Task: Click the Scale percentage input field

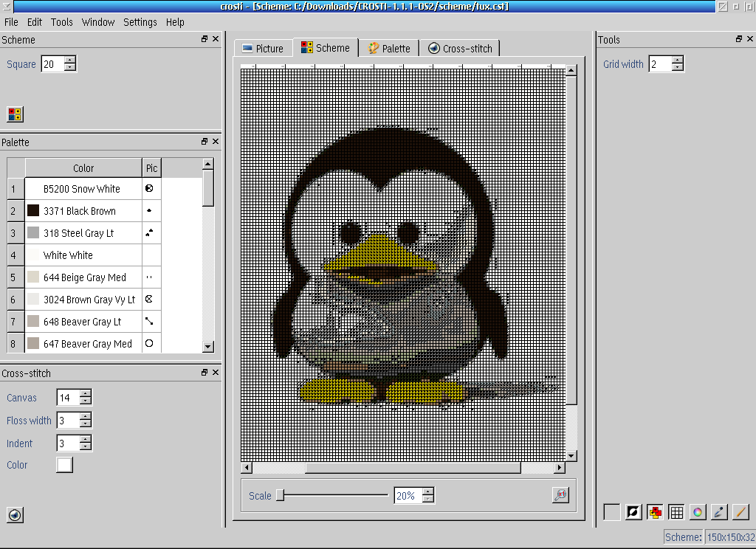Action: tap(408, 495)
